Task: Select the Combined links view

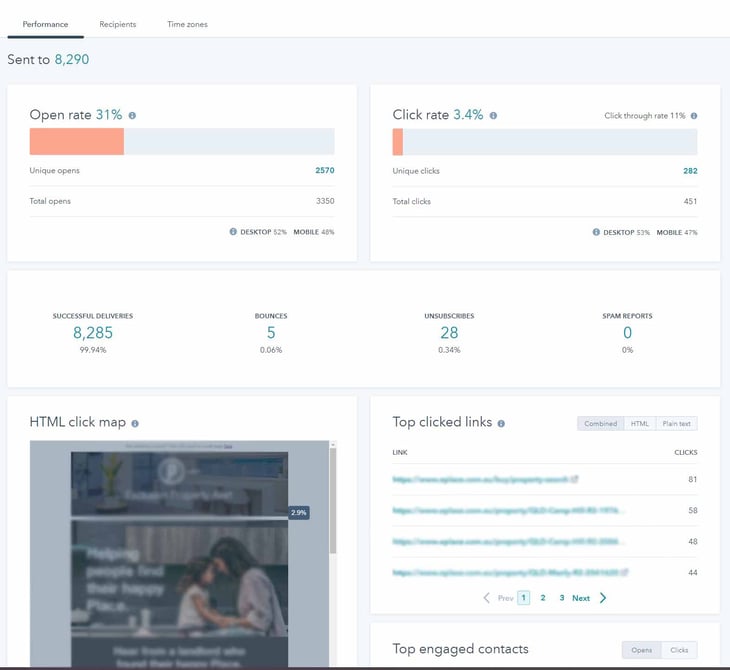Action: click(601, 424)
